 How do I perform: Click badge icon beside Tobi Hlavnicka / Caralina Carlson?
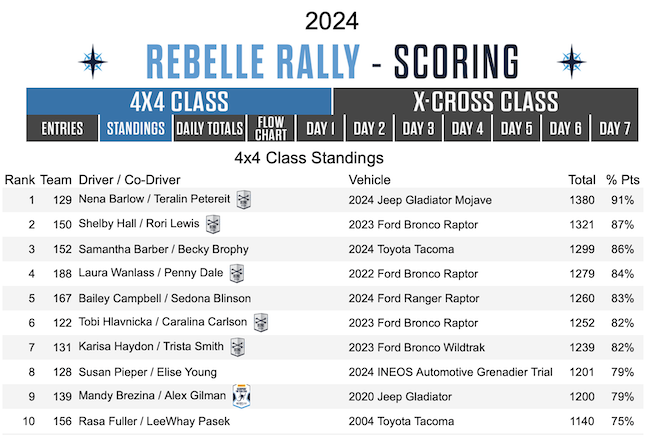click(x=261, y=323)
